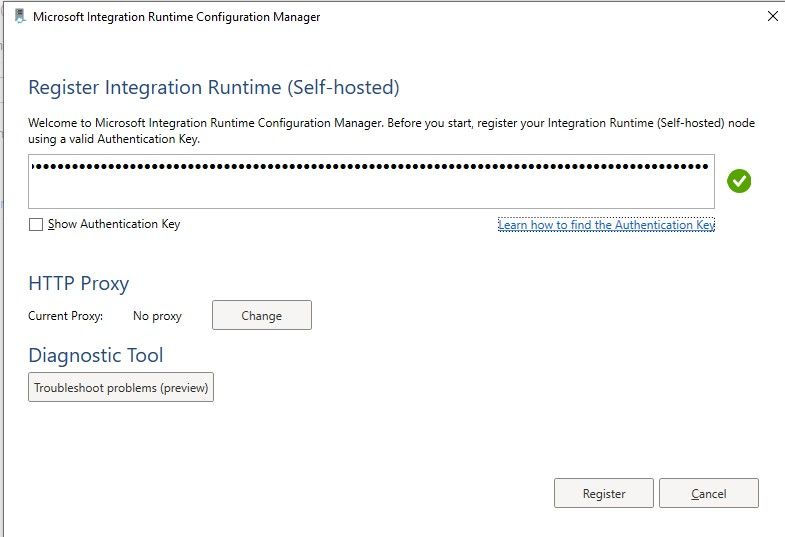Enable the Show Authentication Key checkbox

36,225
